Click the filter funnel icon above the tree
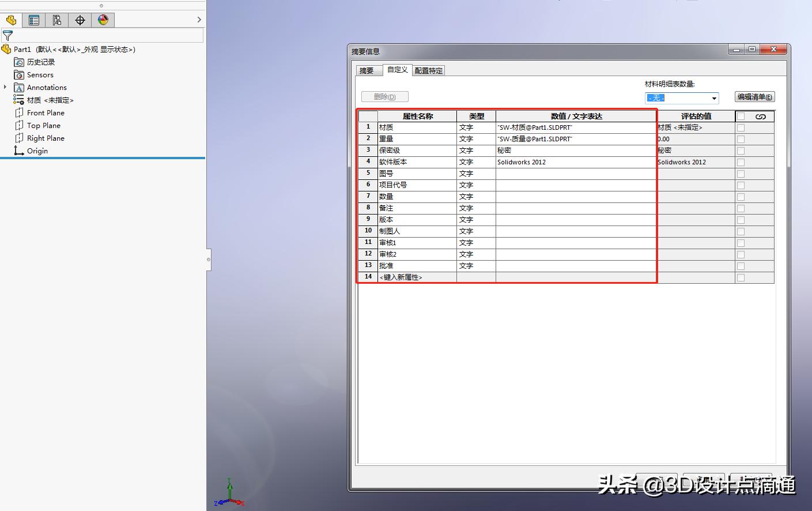Image resolution: width=812 pixels, height=511 pixels. tap(7, 35)
